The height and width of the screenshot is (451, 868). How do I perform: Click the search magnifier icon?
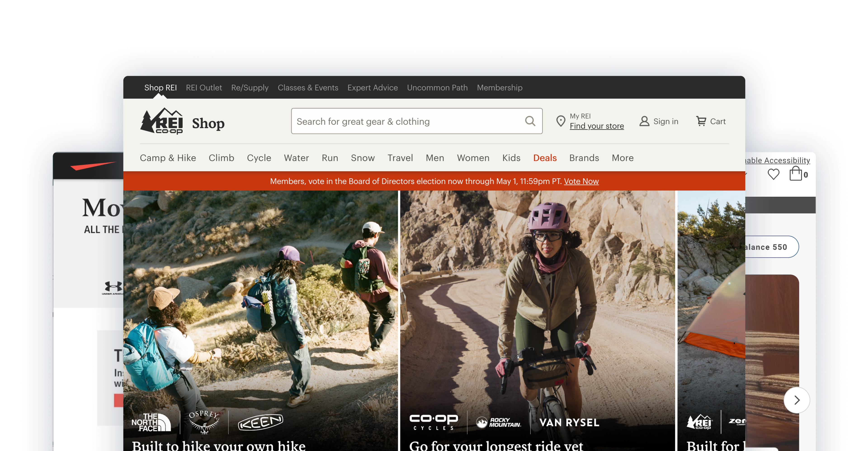[530, 121]
